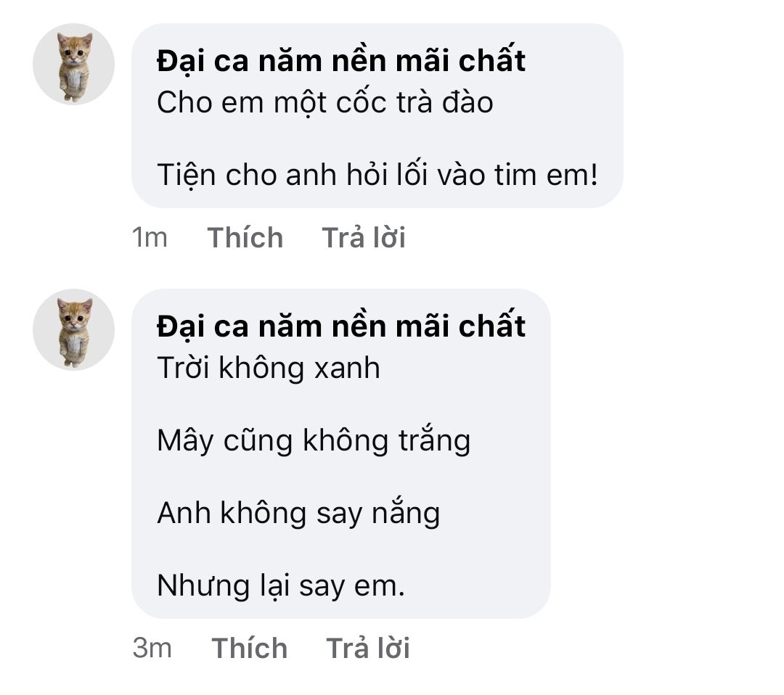Click the line "Anh không say nắng"
784x695 pixels.
coord(298,514)
